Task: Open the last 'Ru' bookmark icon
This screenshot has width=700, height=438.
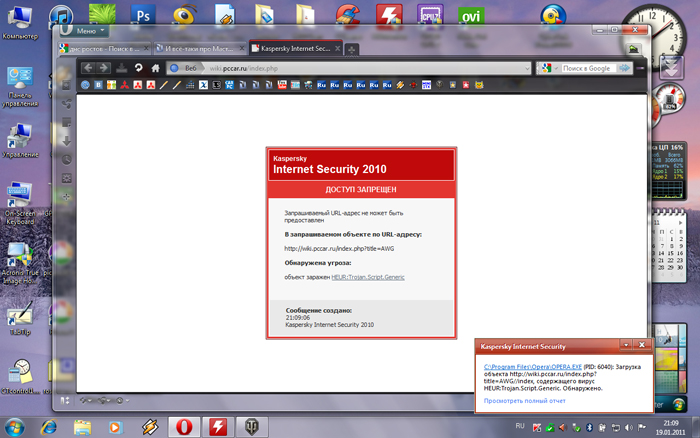Action: (387, 85)
